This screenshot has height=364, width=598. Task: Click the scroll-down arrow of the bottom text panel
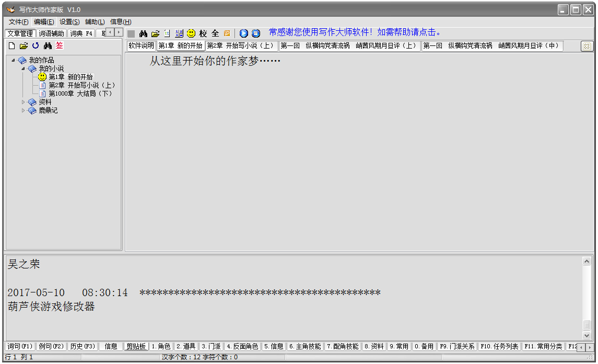[x=587, y=336]
